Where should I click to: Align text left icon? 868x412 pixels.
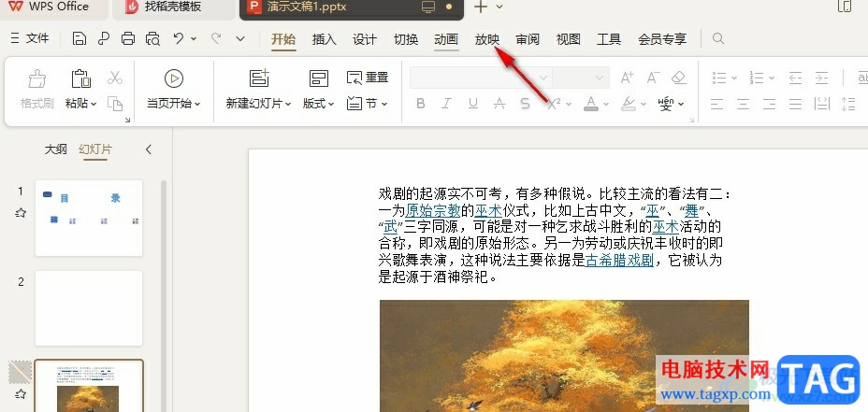coord(716,104)
